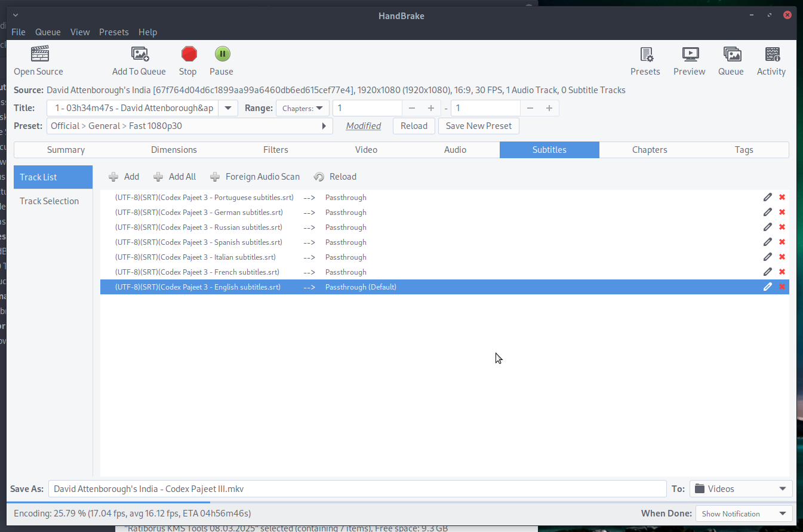Click Add All subtitle tracks button
This screenshot has width=803, height=532.
click(x=174, y=177)
